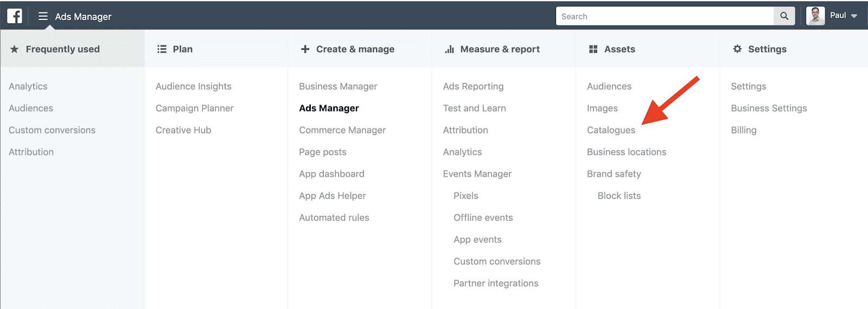Open Block lists under Brand safety
This screenshot has height=309, width=868.
pos(619,196)
